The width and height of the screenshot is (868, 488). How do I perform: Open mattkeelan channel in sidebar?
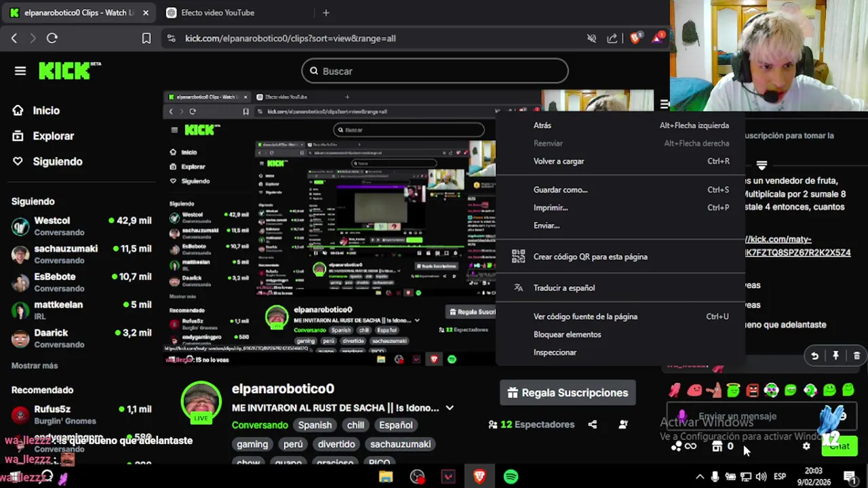(81, 310)
